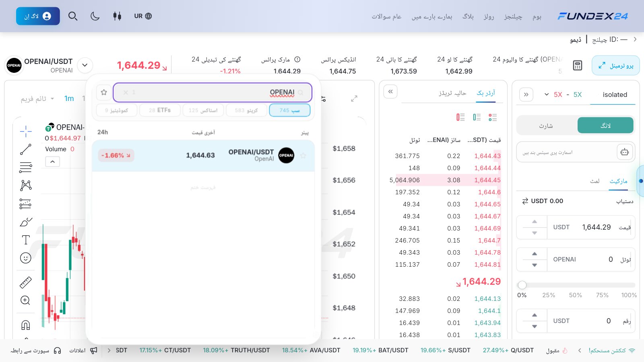This screenshot has width=644, height=362.
Task: Collapse the order book panel arrows
Action: tap(390, 92)
